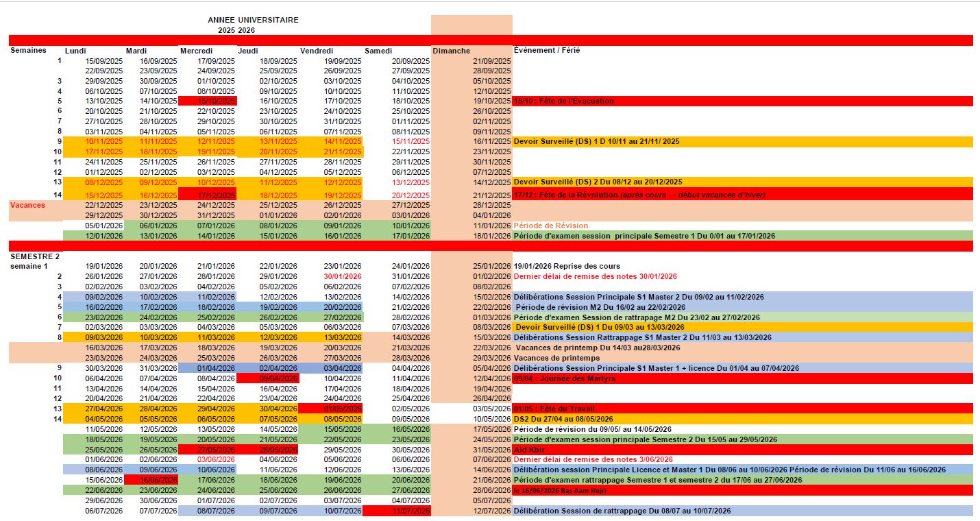Click the "Semaines" column header
980x521 pixels.
click(28, 50)
